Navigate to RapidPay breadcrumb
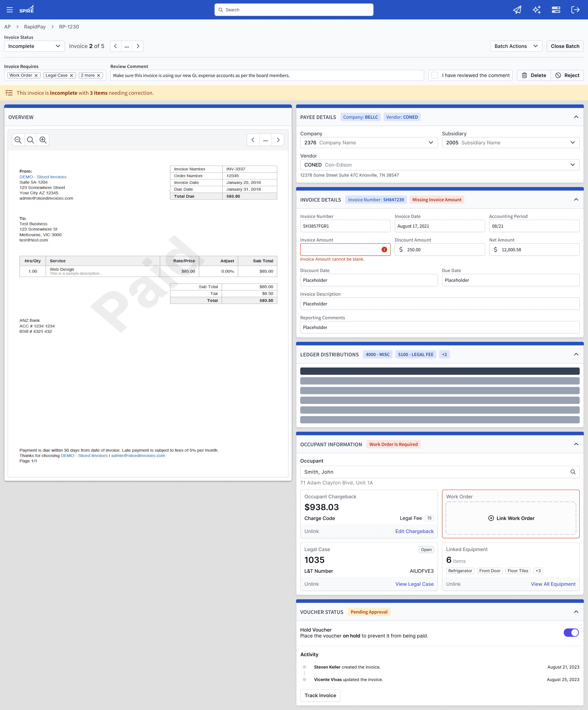The width and height of the screenshot is (588, 710). [x=35, y=27]
